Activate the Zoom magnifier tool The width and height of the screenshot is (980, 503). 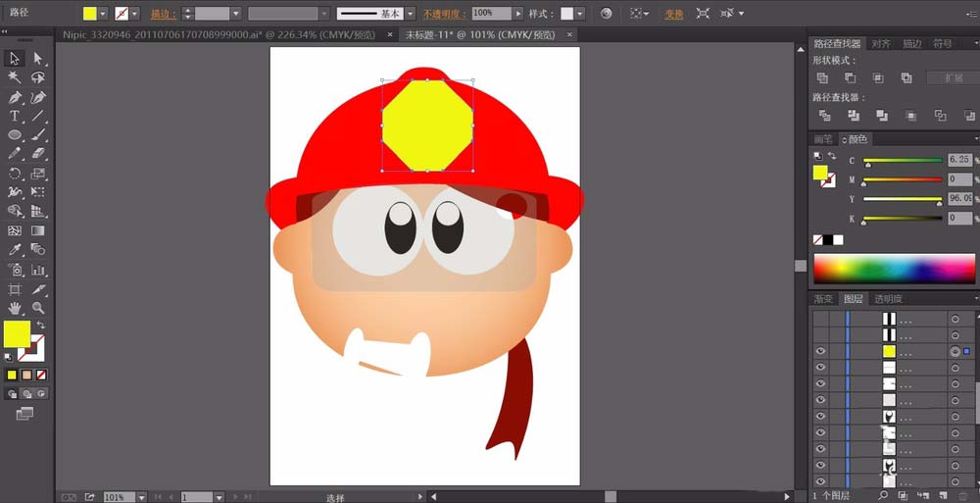tap(38, 308)
